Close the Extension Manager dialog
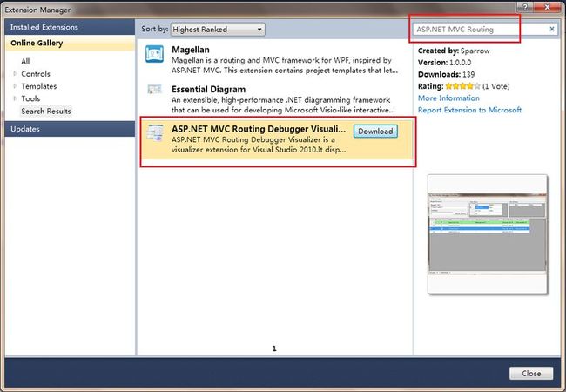566x392 pixels. pos(531,374)
